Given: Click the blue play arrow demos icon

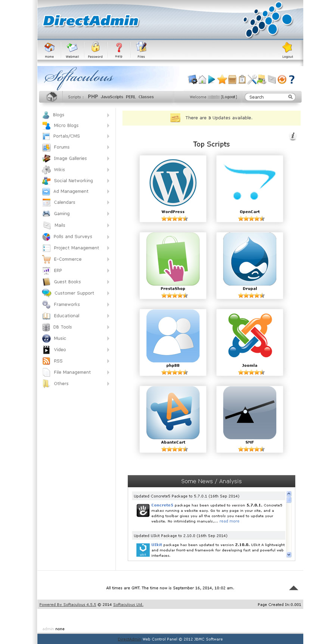Looking at the screenshot, I should click(212, 79).
